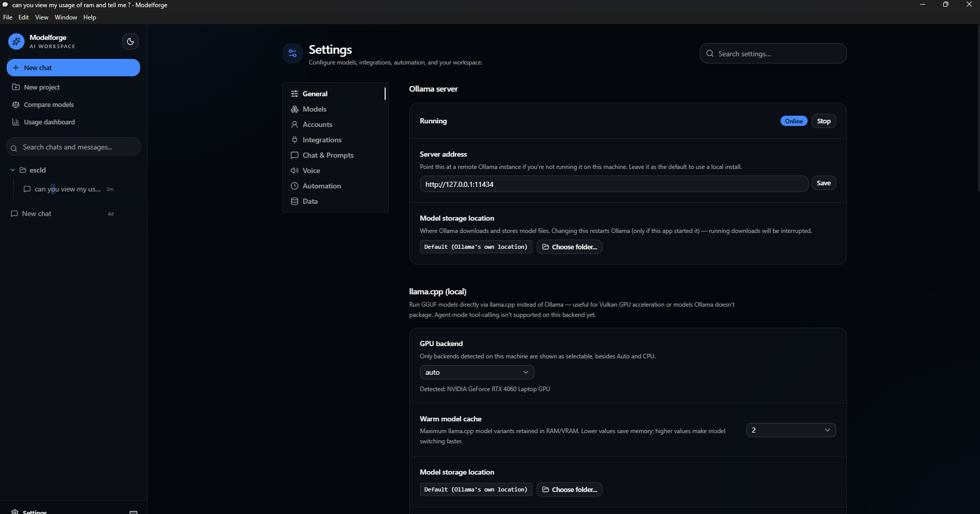Click the 'Detected: NVIDIA GeForce RTX 4060' text
The width and height of the screenshot is (980, 514).
pos(485,389)
